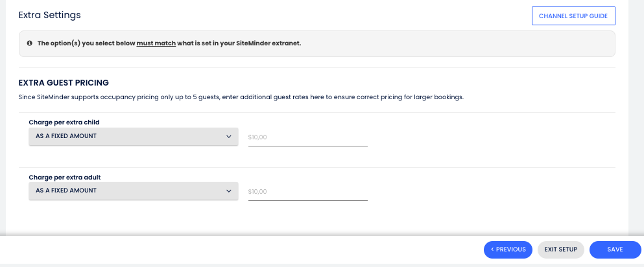Click the left arrow in Previous button

pyautogui.click(x=493, y=250)
